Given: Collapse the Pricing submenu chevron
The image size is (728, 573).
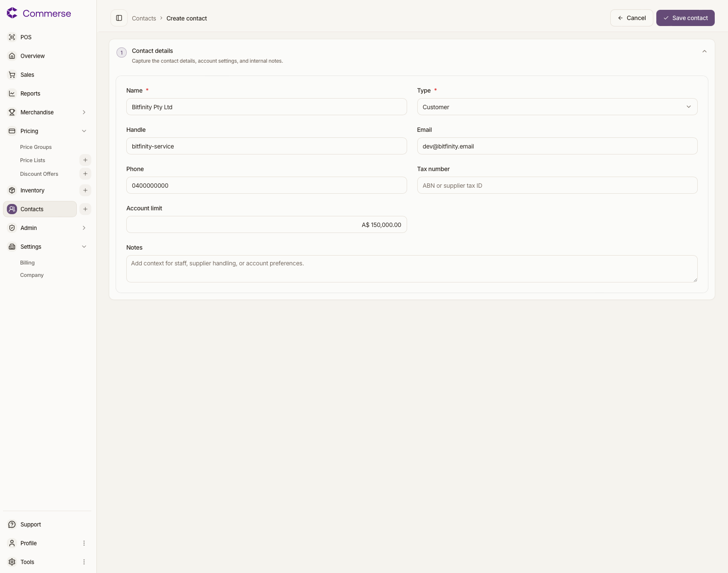Looking at the screenshot, I should 84,131.
